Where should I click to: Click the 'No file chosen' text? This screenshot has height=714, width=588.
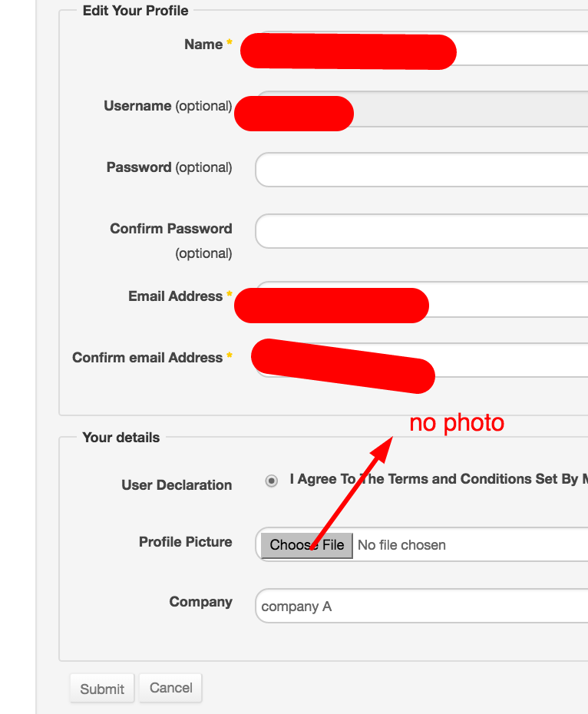click(401, 545)
